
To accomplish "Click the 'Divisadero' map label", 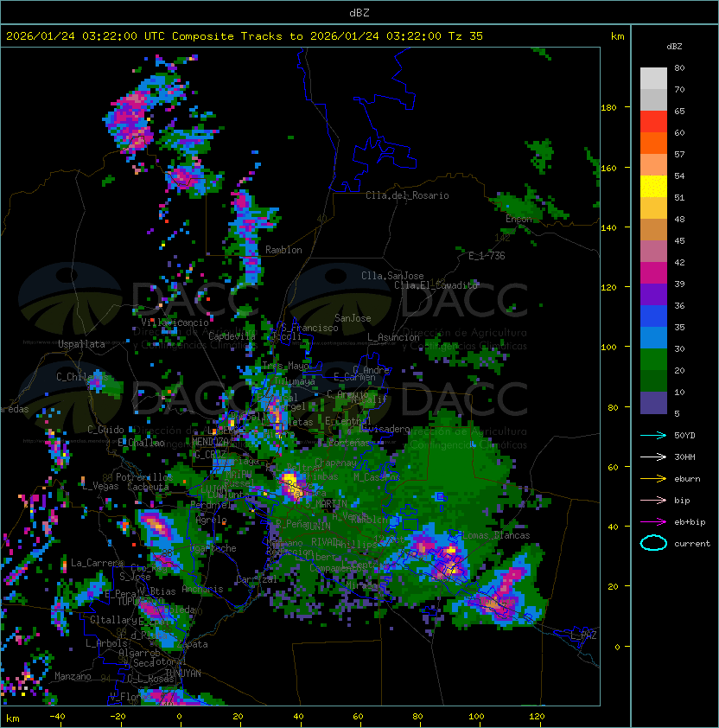I will [384, 429].
